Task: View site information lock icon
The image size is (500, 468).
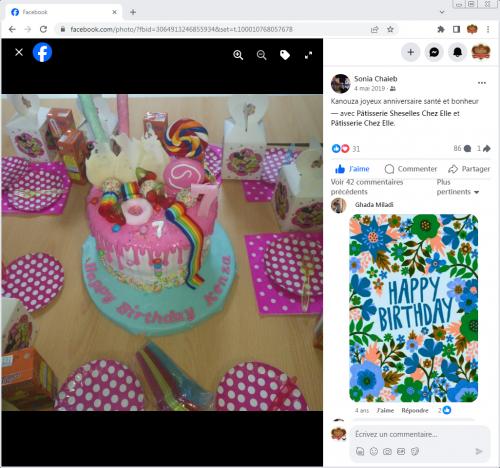Action: (x=62, y=29)
